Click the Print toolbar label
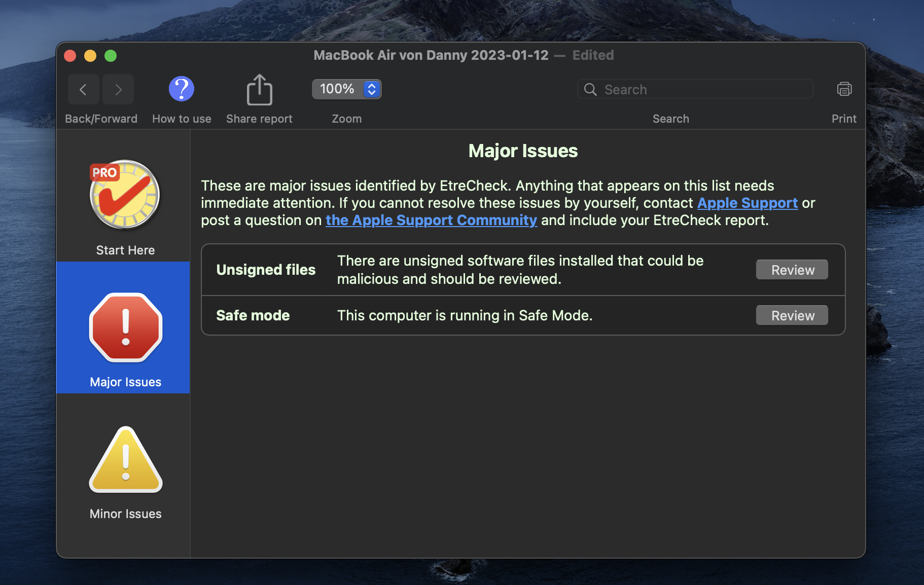The image size is (924, 585). click(x=844, y=119)
